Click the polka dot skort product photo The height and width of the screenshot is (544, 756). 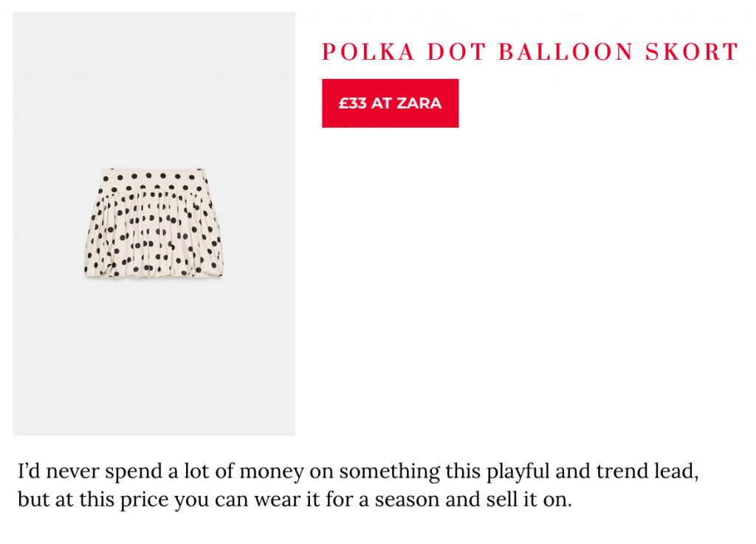coord(154,223)
